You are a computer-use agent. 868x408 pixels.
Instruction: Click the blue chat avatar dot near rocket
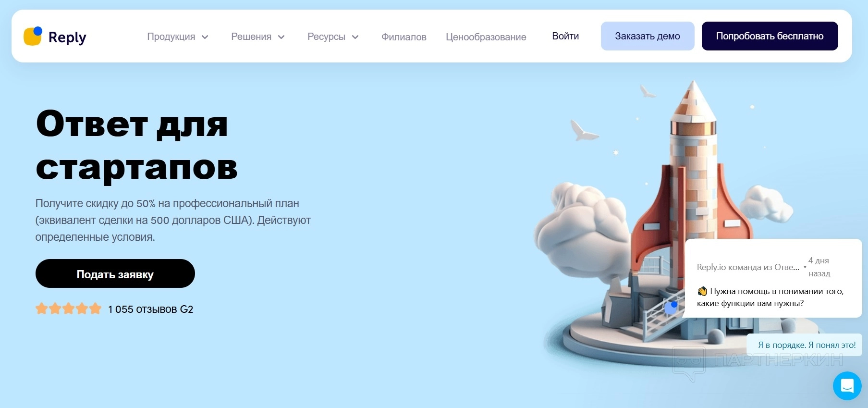(x=671, y=307)
